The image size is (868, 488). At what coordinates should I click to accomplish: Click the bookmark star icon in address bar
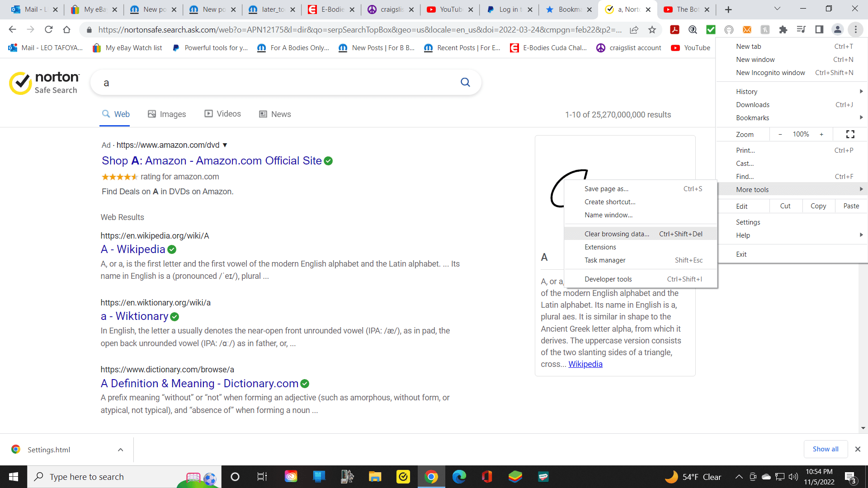pyautogui.click(x=652, y=30)
